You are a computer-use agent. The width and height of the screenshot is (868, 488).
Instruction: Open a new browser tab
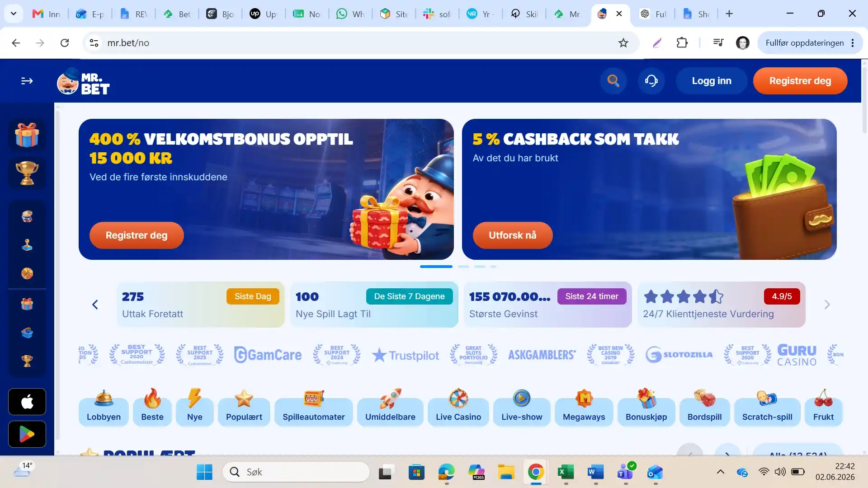click(729, 14)
